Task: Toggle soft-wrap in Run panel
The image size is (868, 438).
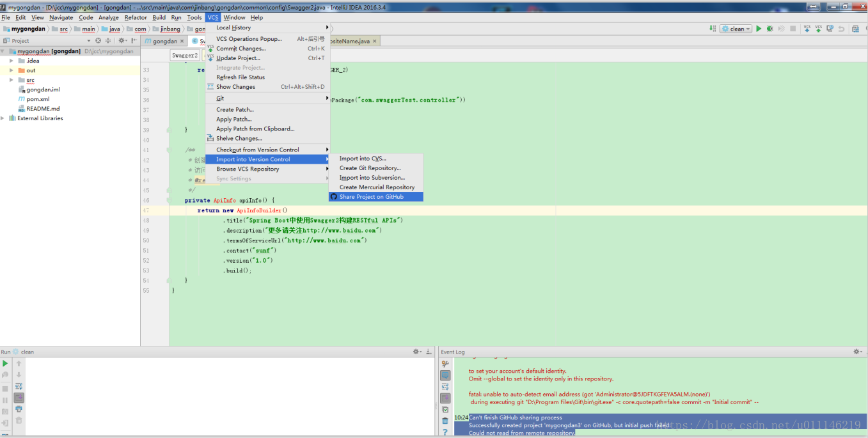Action: [x=19, y=386]
